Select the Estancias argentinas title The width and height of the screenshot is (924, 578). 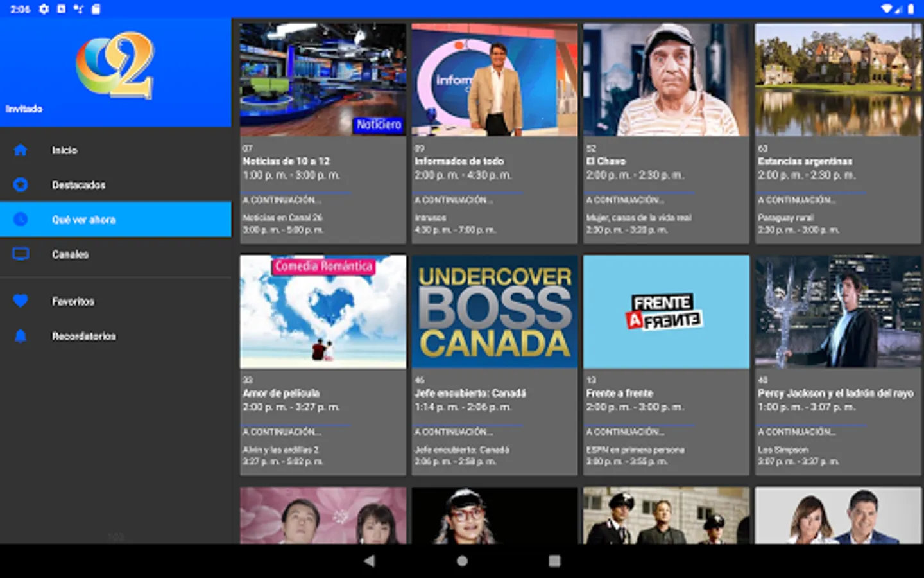(805, 161)
